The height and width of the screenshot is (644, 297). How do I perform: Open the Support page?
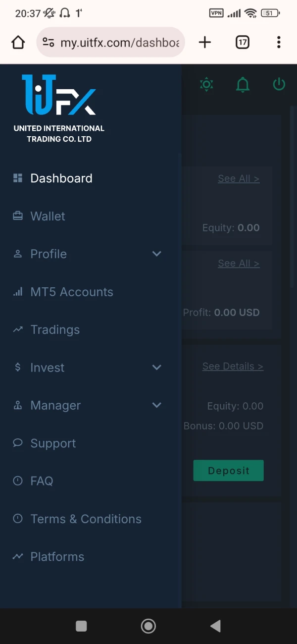pyautogui.click(x=53, y=443)
